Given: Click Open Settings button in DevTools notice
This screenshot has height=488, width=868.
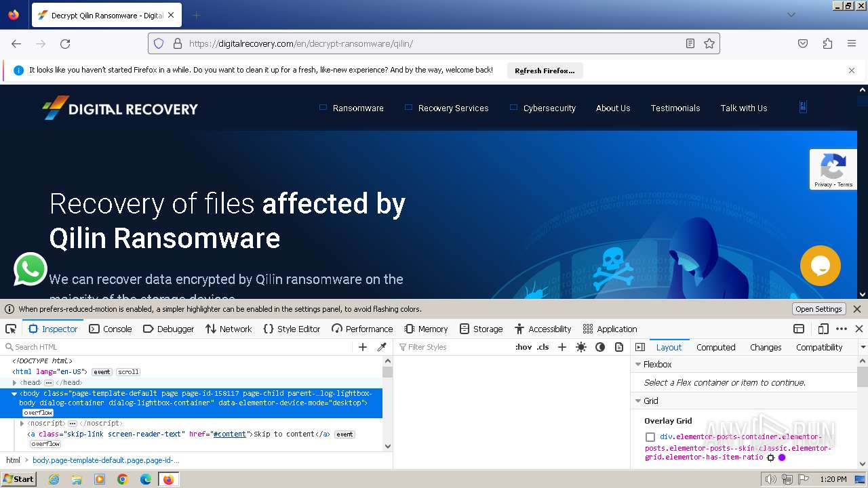Looking at the screenshot, I should coord(819,309).
